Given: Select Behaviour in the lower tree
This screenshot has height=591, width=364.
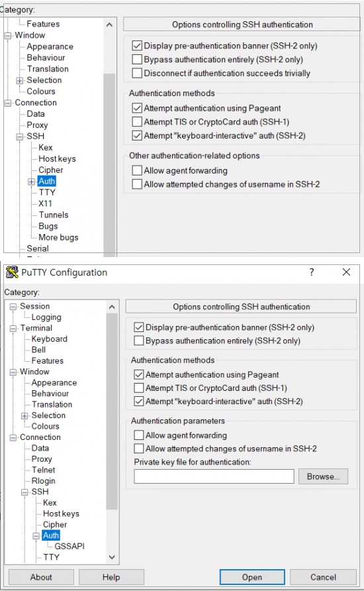Looking at the screenshot, I should [x=50, y=394].
